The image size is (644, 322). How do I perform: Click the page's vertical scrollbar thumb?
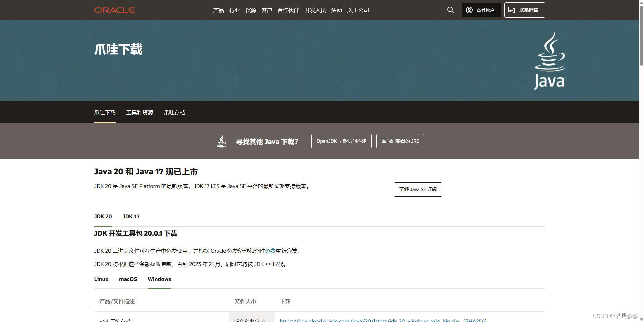click(641, 35)
